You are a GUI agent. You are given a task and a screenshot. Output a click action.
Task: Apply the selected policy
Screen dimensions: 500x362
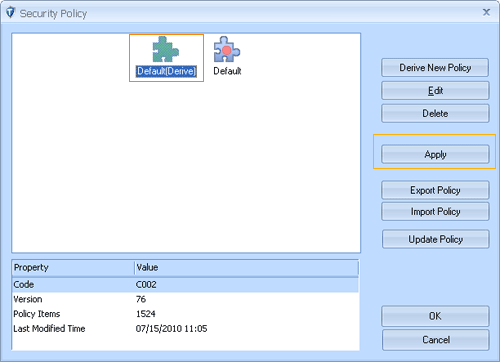[435, 154]
